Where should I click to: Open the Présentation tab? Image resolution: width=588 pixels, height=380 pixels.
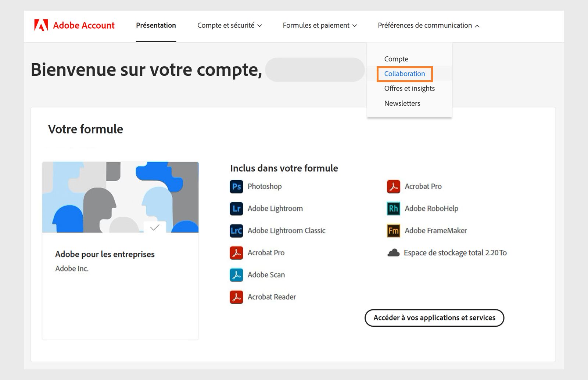click(x=156, y=25)
